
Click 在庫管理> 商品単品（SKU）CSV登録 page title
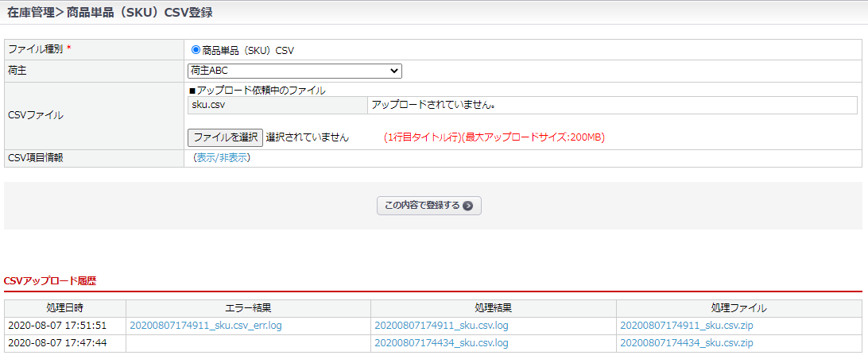[x=110, y=14]
